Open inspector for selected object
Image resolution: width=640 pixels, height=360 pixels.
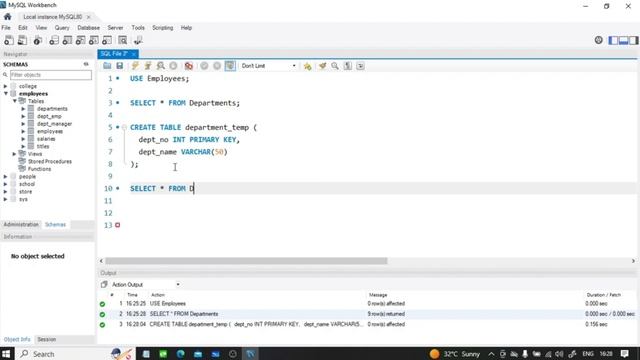tap(38, 40)
